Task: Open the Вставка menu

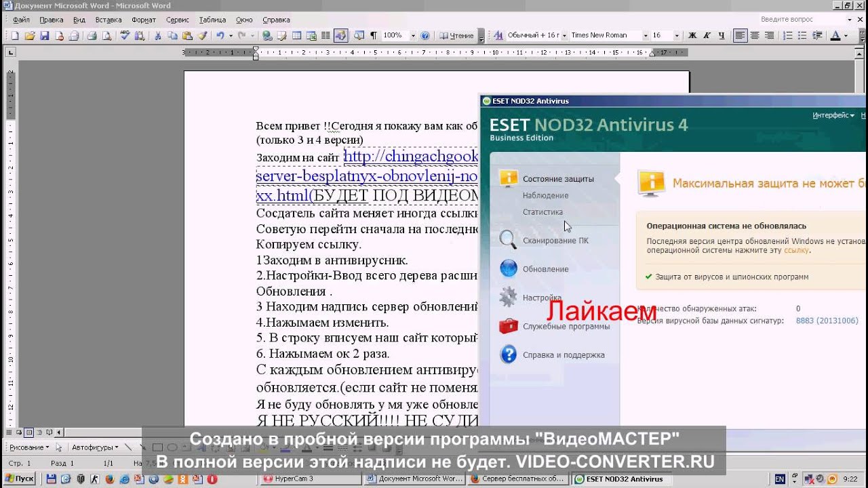Action: coord(108,20)
